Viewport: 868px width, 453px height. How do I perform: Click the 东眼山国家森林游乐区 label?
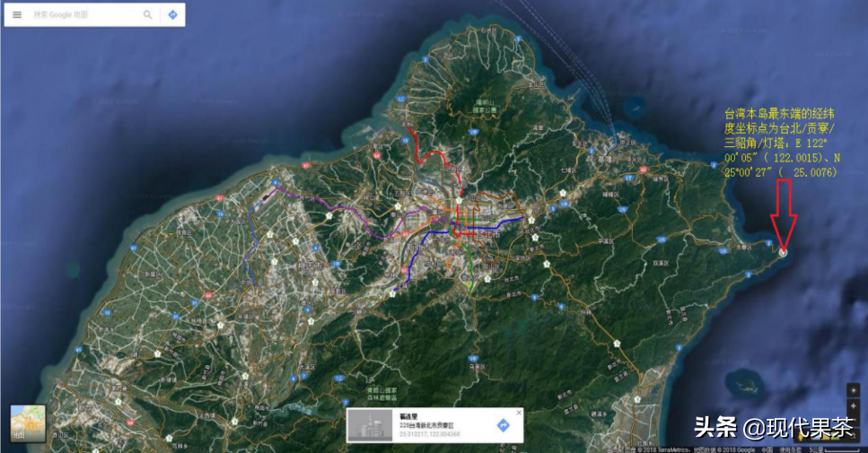tap(381, 394)
